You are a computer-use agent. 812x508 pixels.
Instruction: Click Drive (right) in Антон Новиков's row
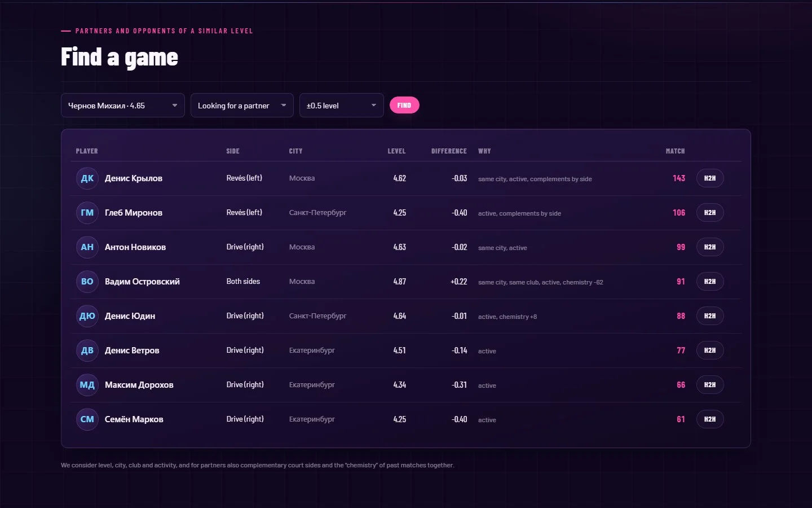245,247
